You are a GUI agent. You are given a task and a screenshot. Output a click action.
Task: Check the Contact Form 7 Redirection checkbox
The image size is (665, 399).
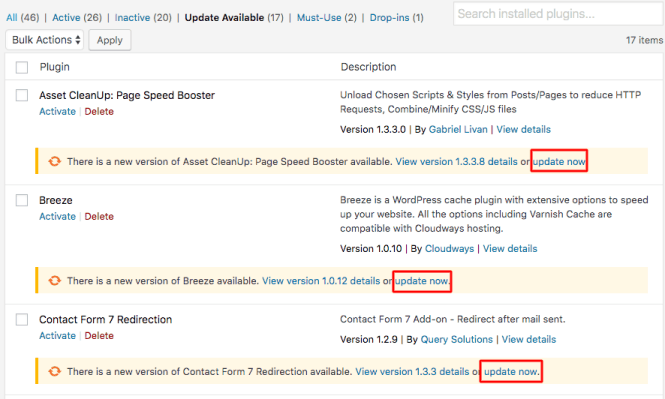[22, 319]
